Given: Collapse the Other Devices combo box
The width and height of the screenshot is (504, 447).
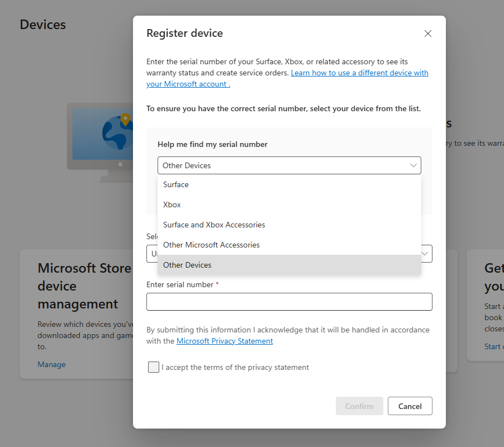Looking at the screenshot, I should tap(289, 165).
